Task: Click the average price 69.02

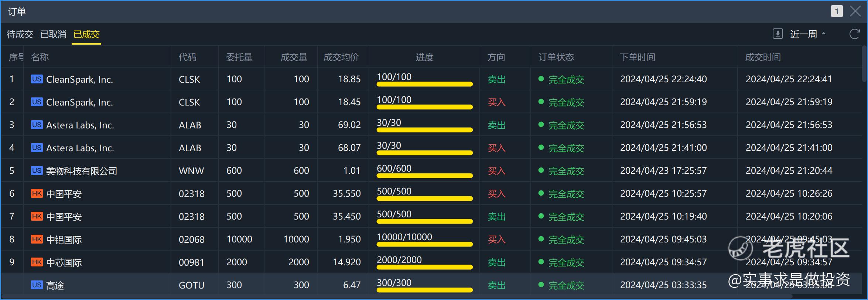Action: pos(349,125)
